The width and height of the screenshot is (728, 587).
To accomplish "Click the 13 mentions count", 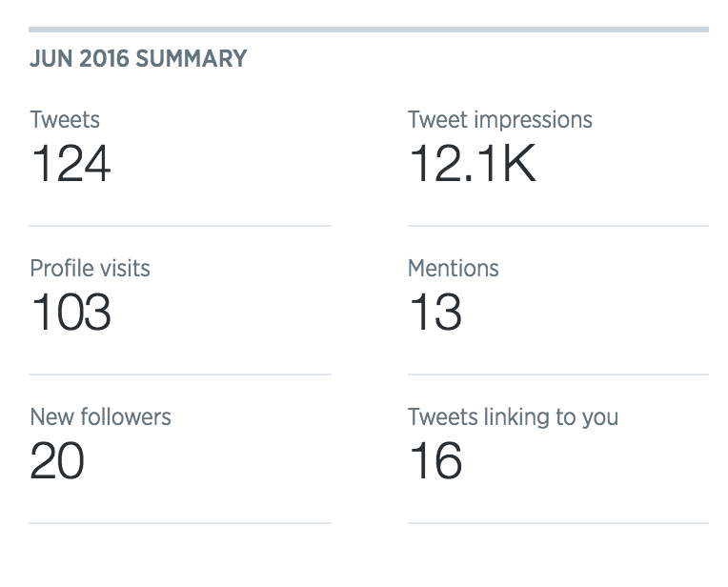I will coord(435,312).
